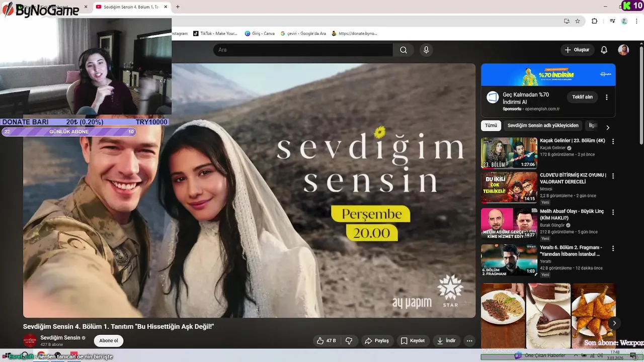This screenshot has height=362, width=644.
Task: Click the Burak Güngör channel name
Action: pos(552,225)
